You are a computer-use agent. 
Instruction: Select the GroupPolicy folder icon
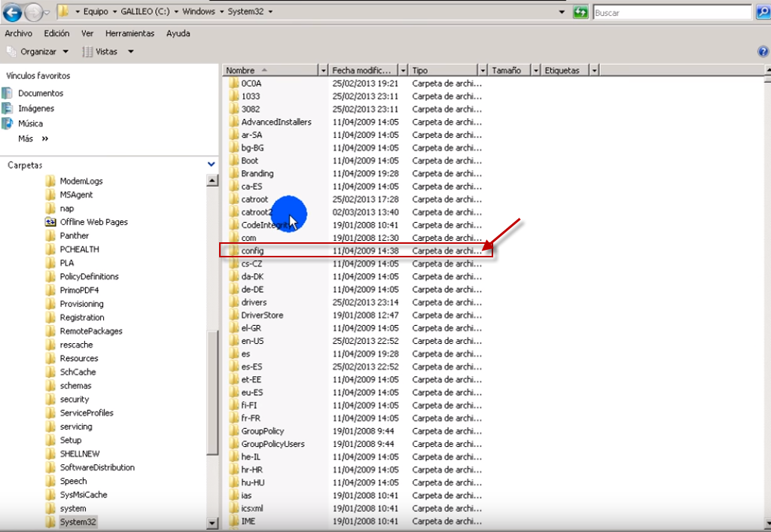pyautogui.click(x=234, y=431)
